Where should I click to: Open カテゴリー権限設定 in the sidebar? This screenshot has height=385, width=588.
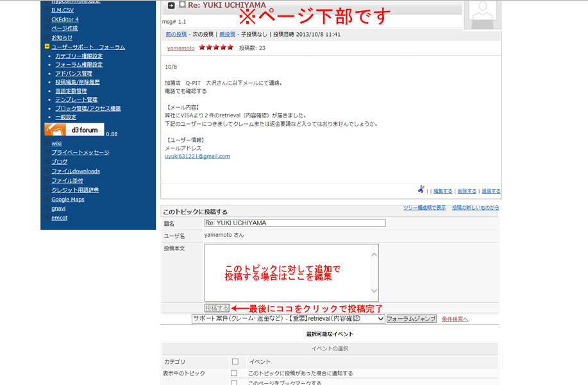click(x=79, y=56)
